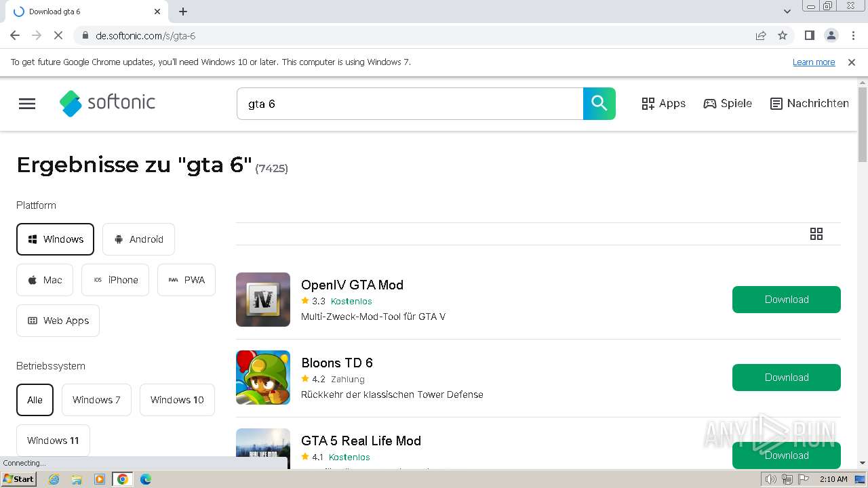Close the Download gta 6 tab
This screenshot has height=488, width=868.
click(x=157, y=12)
